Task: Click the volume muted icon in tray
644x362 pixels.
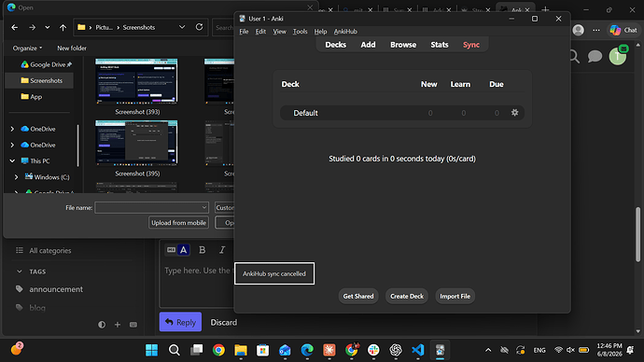Action: pyautogui.click(x=570, y=350)
